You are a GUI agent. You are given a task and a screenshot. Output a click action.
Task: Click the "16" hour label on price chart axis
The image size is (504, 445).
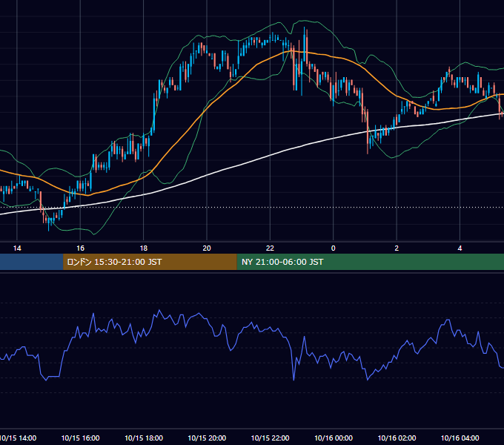[80, 248]
